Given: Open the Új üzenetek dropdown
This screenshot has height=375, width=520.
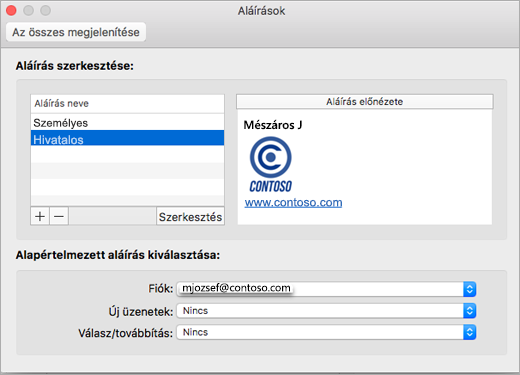Looking at the screenshot, I should coord(326,311).
